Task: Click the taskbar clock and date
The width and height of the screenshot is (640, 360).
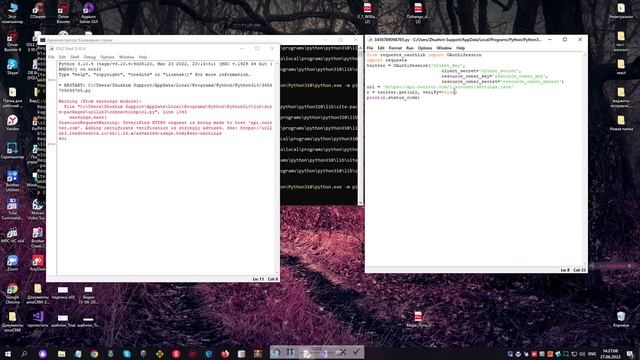Action: click(609, 353)
